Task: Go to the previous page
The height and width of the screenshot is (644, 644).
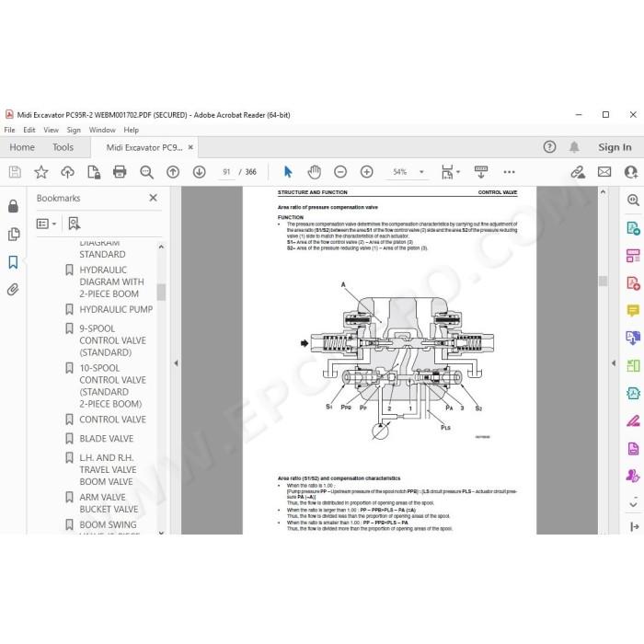Action: tap(173, 172)
